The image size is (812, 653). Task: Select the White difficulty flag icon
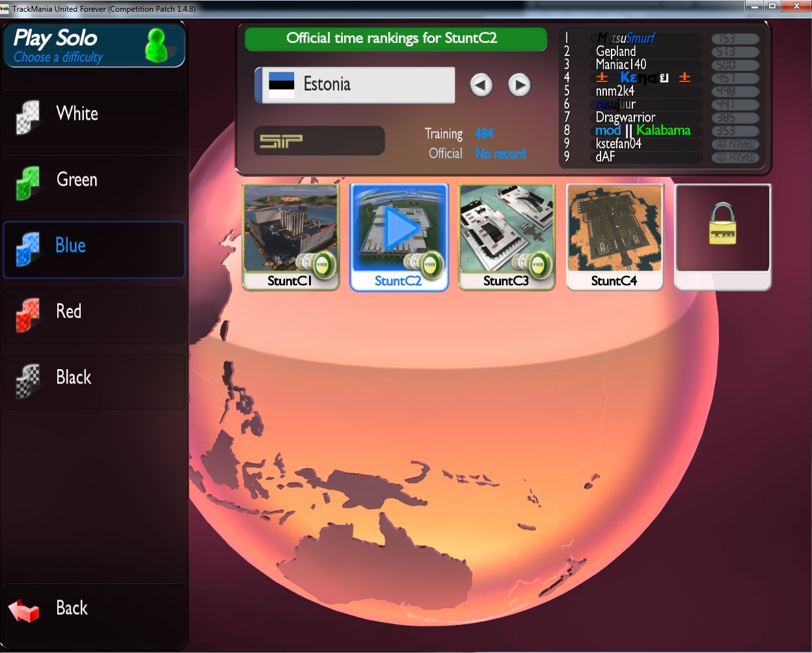point(28,117)
